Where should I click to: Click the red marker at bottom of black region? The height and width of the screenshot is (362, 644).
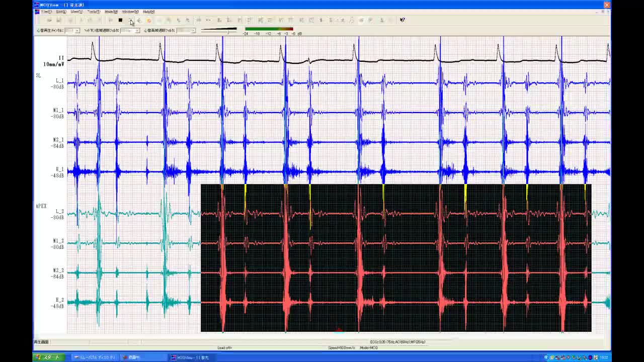click(339, 330)
